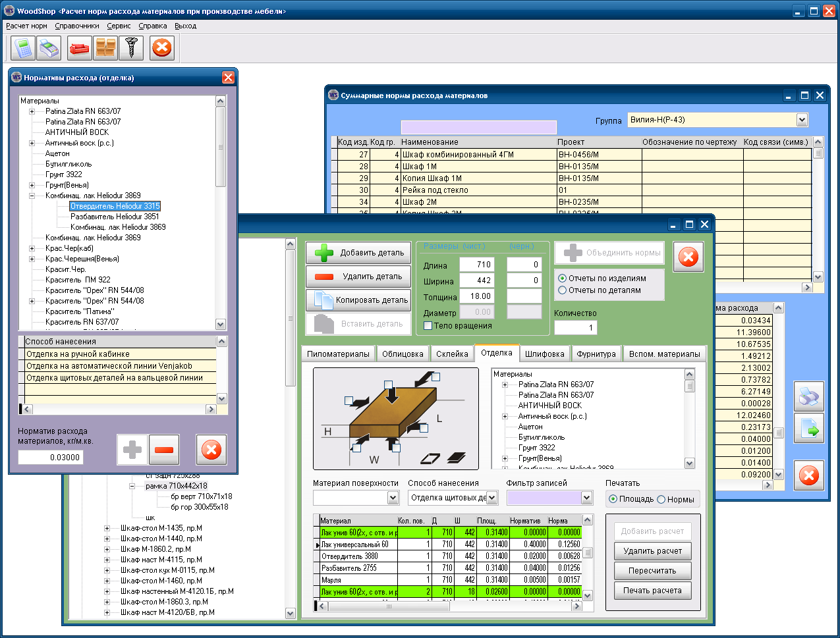This screenshot has height=638, width=840.
Task: Switch to the Пиломатериалы tab
Action: (338, 354)
